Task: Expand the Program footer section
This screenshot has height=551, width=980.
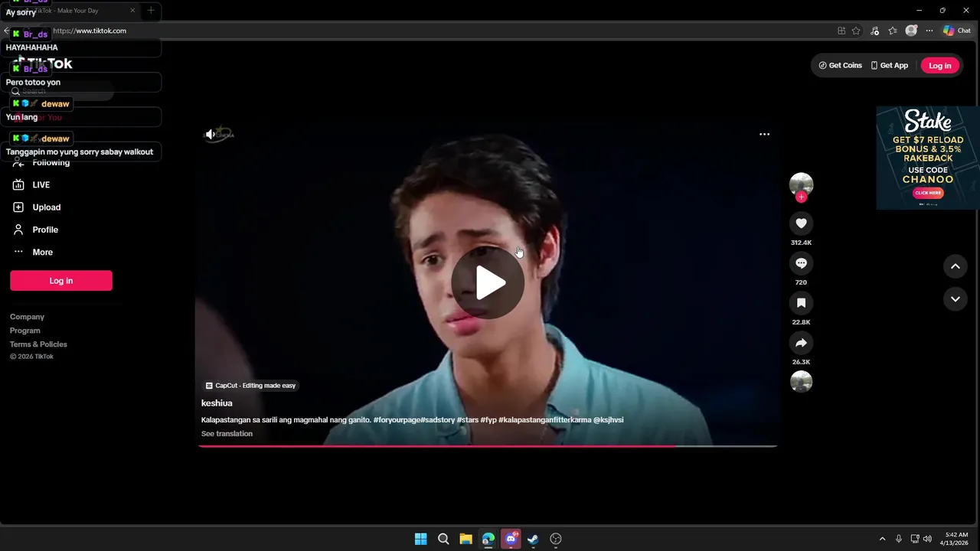Action: click(x=25, y=331)
